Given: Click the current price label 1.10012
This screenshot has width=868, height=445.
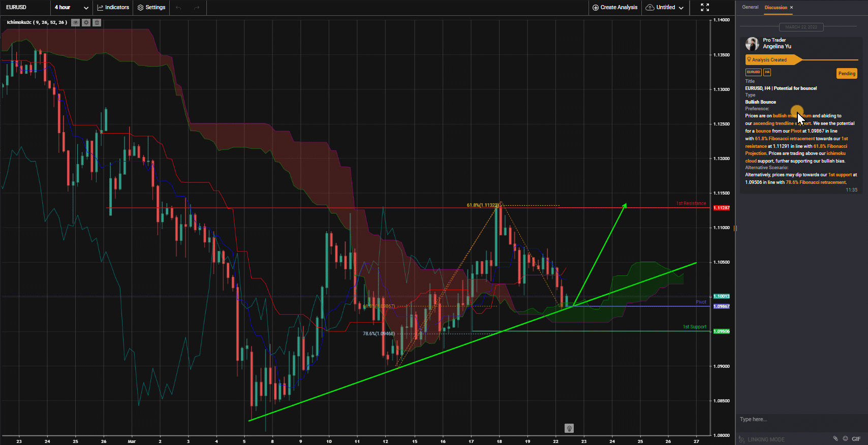Looking at the screenshot, I should pyautogui.click(x=722, y=296).
